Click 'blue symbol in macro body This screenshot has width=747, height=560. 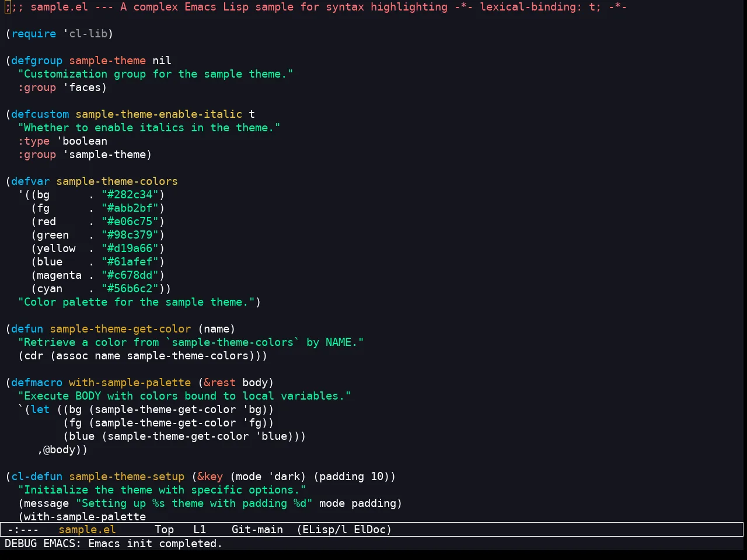point(271,436)
